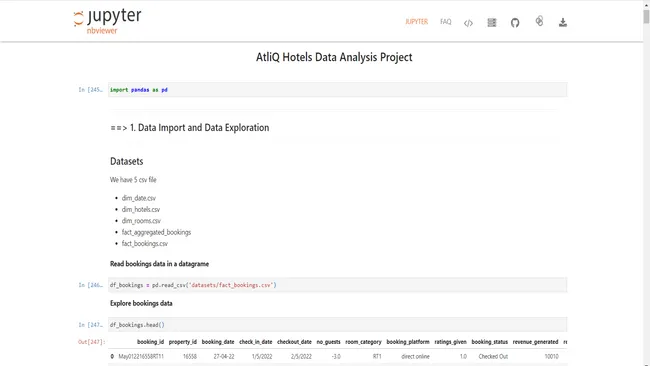This screenshot has width=650, height=366.
Task: Click the Jupyter nbviewer logo
Action: (107, 21)
